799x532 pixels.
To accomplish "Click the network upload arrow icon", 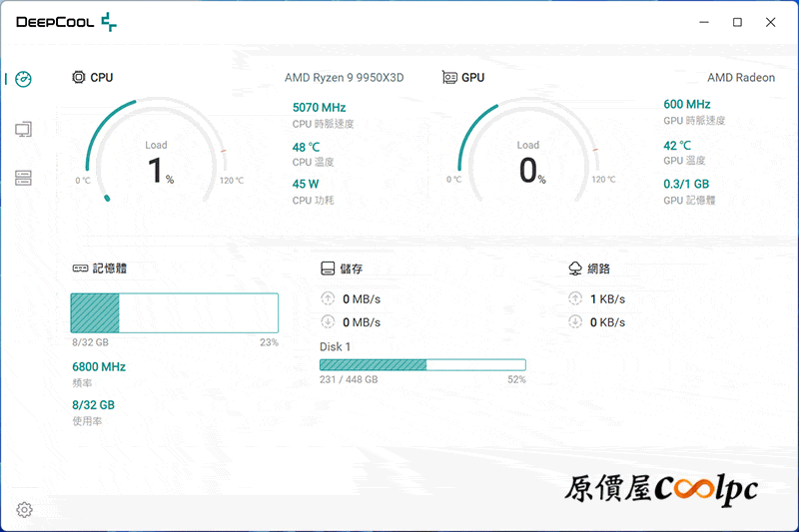I will coord(575,298).
